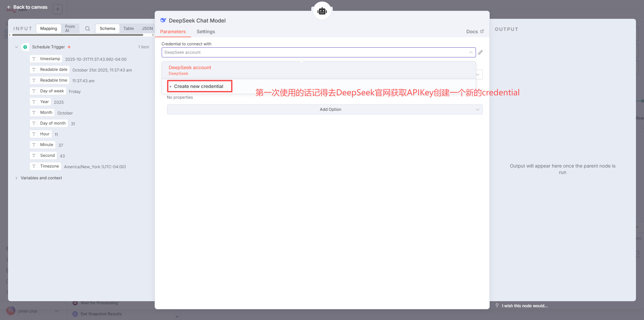Click the value America/New_York (UTC-04:00)
This screenshot has height=320, width=644.
click(x=95, y=167)
